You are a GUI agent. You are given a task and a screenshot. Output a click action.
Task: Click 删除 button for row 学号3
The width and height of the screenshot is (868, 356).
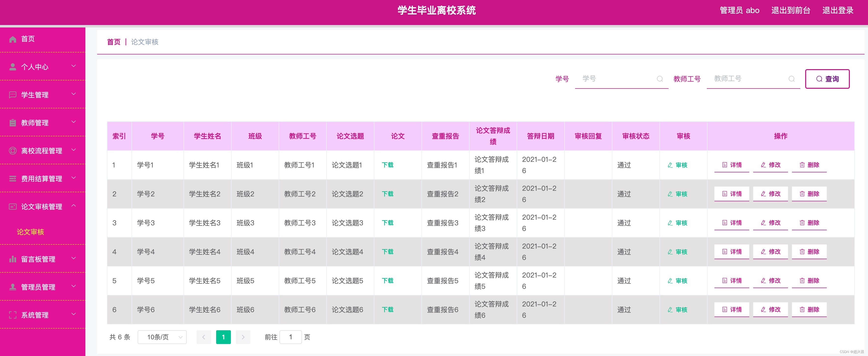click(x=809, y=223)
